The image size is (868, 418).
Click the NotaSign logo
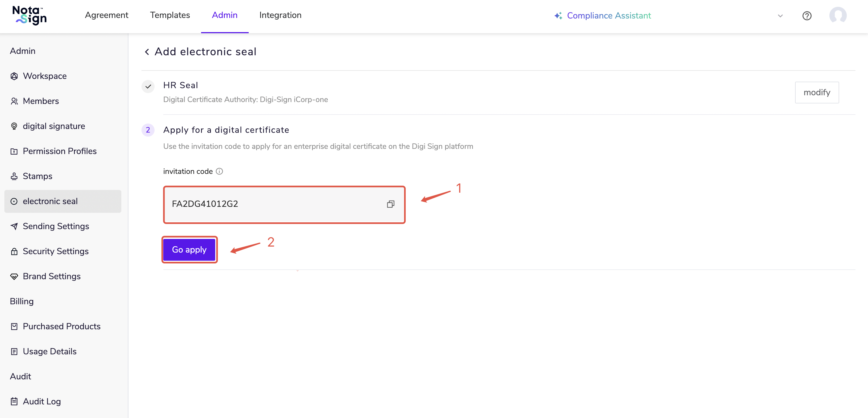[x=29, y=16]
